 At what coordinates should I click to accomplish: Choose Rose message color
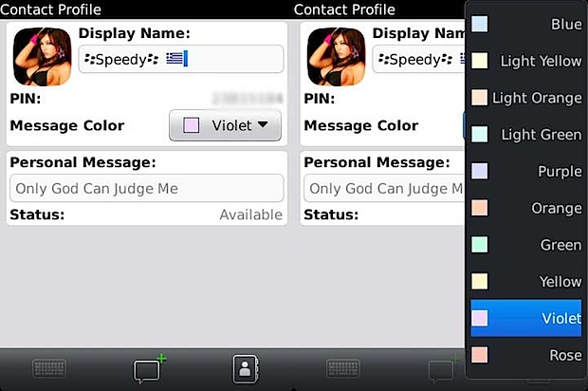point(526,355)
